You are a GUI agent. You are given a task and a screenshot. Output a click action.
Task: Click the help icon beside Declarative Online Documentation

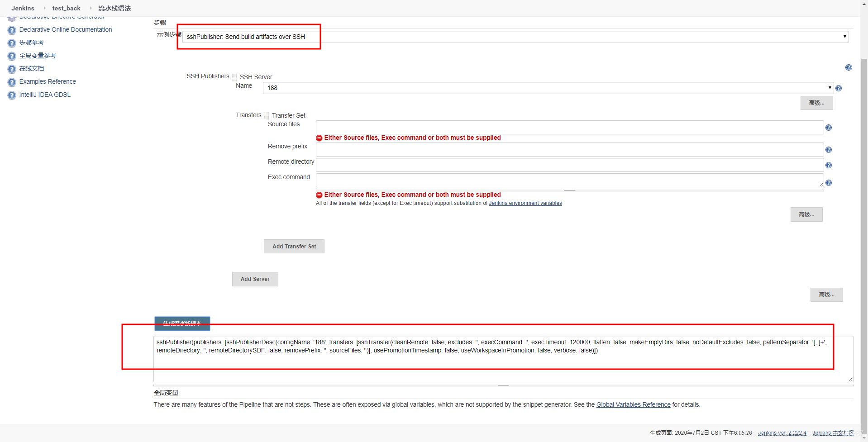(x=12, y=30)
